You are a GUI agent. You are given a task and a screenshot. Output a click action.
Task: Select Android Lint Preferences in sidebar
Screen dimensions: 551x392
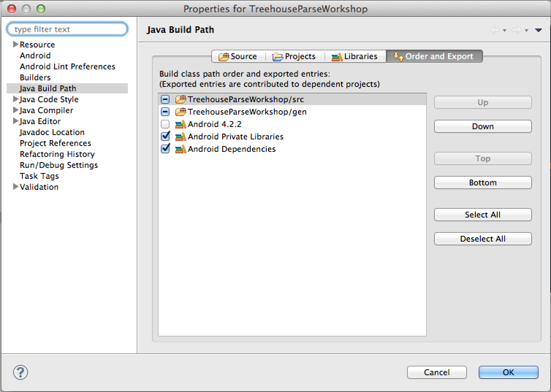point(67,66)
